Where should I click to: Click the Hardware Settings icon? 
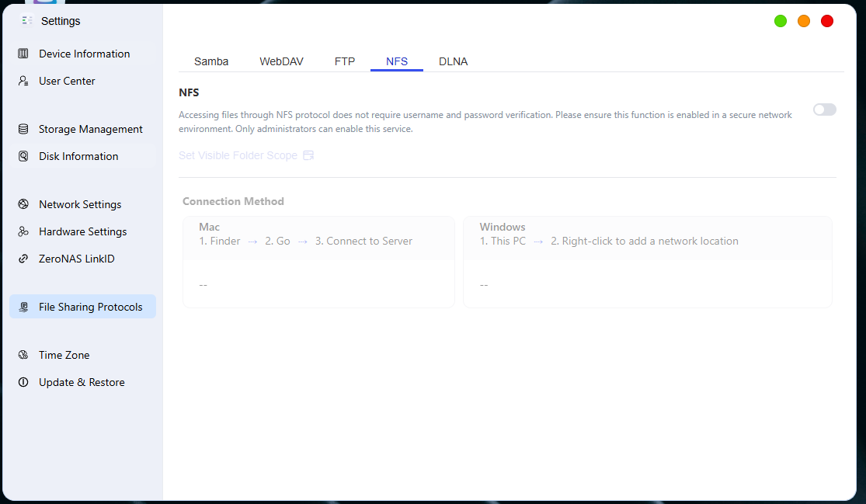[x=23, y=231]
